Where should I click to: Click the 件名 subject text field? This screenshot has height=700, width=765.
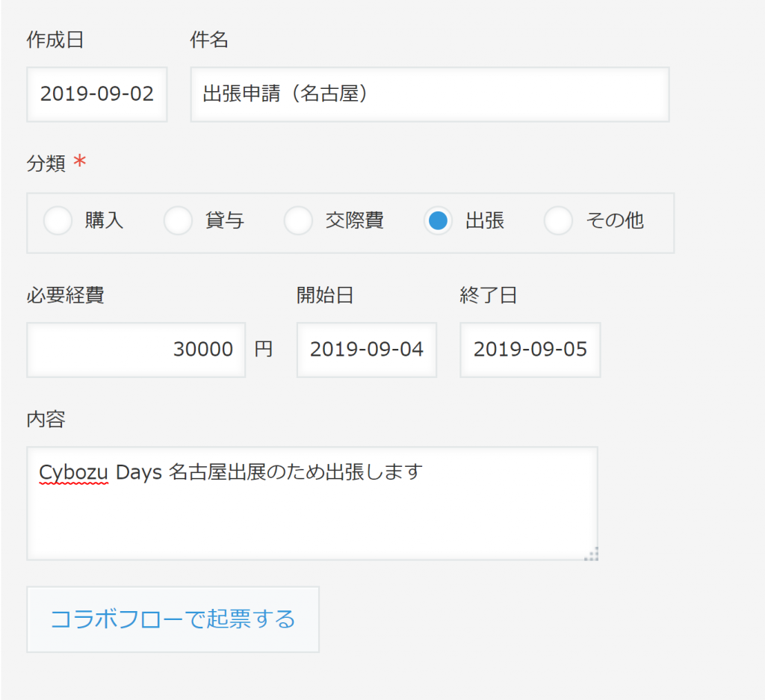pos(430,94)
